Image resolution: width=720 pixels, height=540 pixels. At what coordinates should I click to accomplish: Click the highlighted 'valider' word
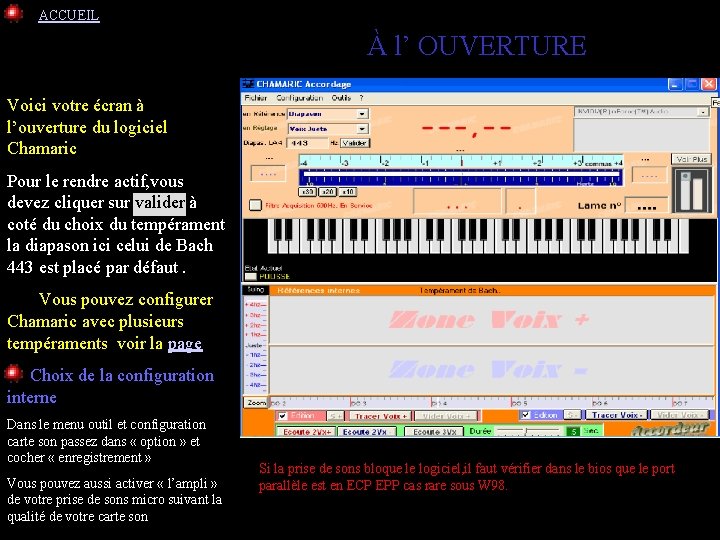click(160, 202)
